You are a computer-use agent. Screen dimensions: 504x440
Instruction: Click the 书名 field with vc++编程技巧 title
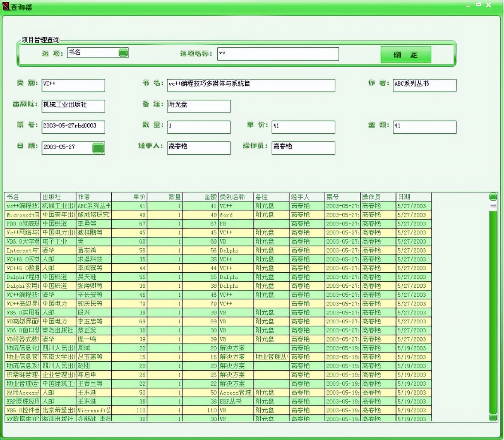[x=251, y=85]
